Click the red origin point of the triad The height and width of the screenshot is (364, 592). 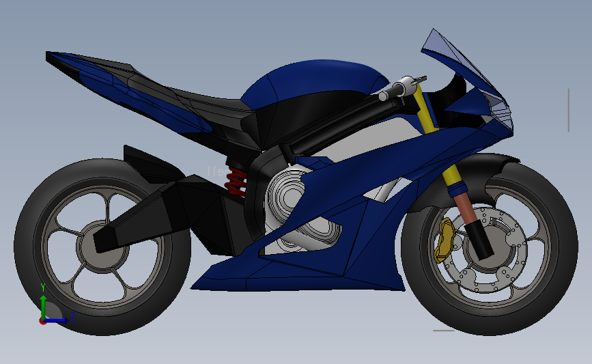pyautogui.click(x=42, y=322)
